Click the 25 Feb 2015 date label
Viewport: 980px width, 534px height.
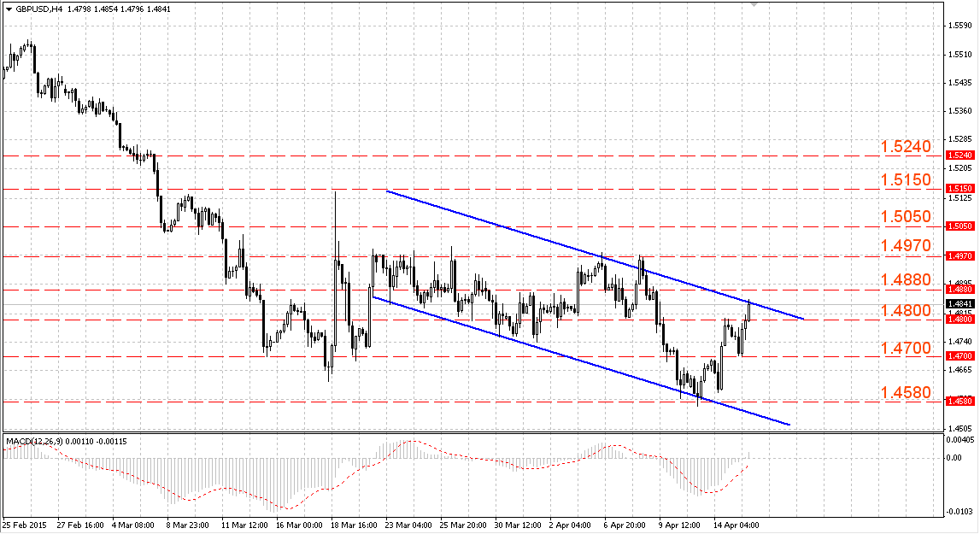tap(25, 525)
